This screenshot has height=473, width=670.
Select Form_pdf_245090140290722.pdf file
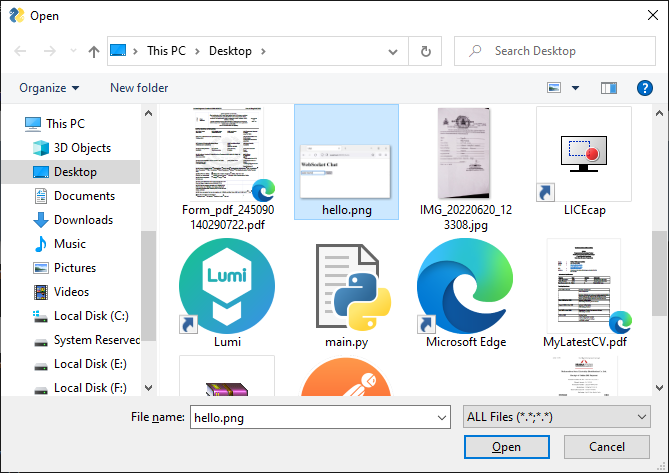click(x=227, y=169)
